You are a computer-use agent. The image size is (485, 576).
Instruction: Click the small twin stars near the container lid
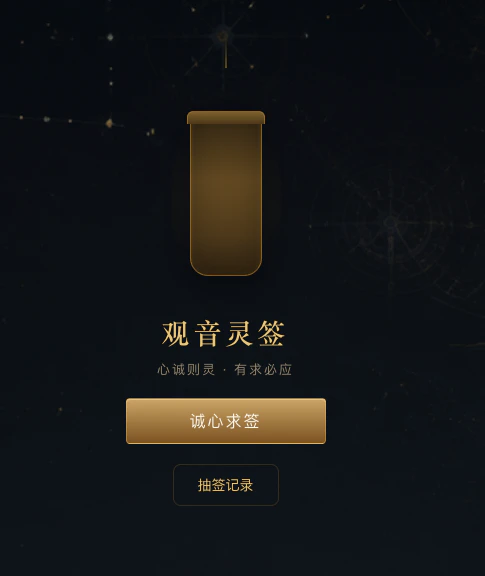[151, 132]
